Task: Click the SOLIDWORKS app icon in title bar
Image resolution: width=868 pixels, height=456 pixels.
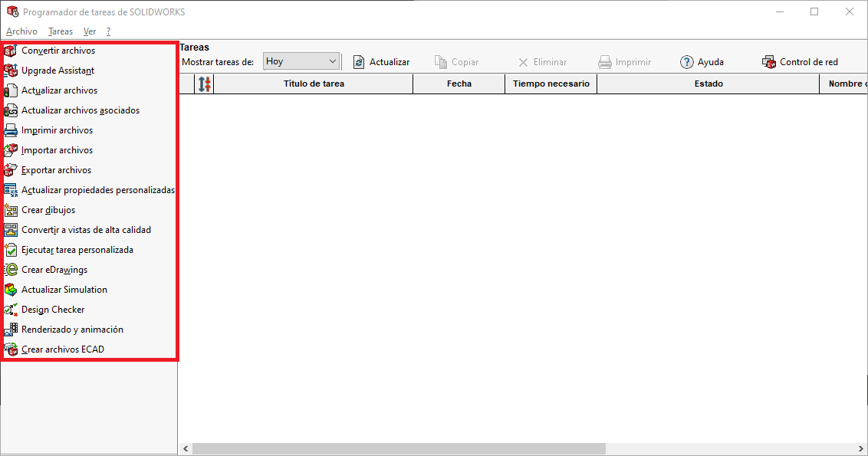Action: [x=12, y=11]
